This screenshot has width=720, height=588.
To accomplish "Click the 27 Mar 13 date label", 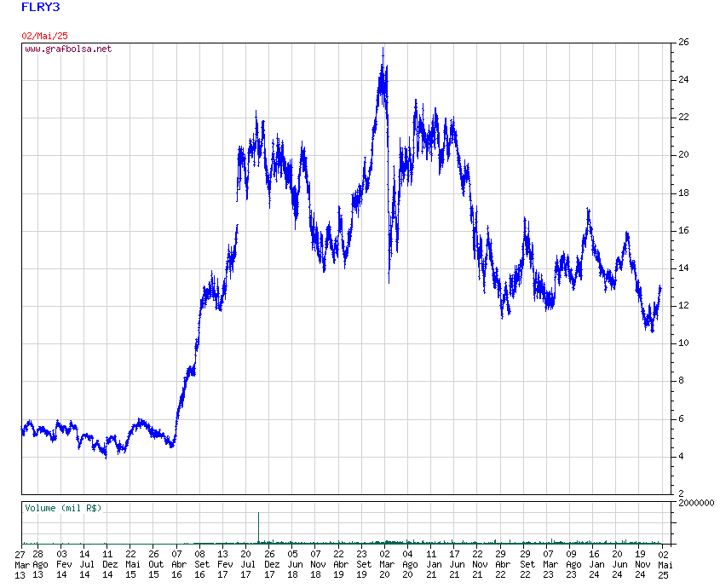I will (x=21, y=565).
